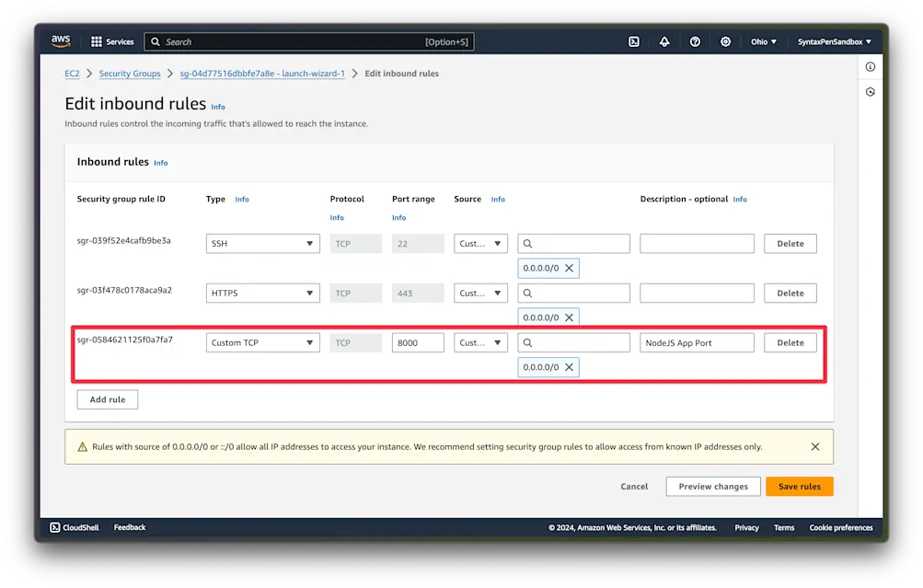Viewport: 923px width, 588px height.
Task: Open the notifications bell
Action: (x=664, y=41)
